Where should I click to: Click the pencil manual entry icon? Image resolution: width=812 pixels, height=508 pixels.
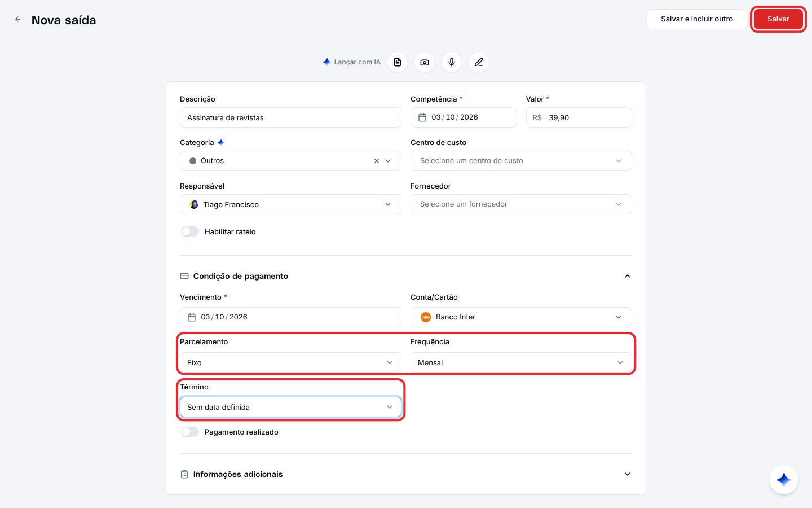(479, 62)
